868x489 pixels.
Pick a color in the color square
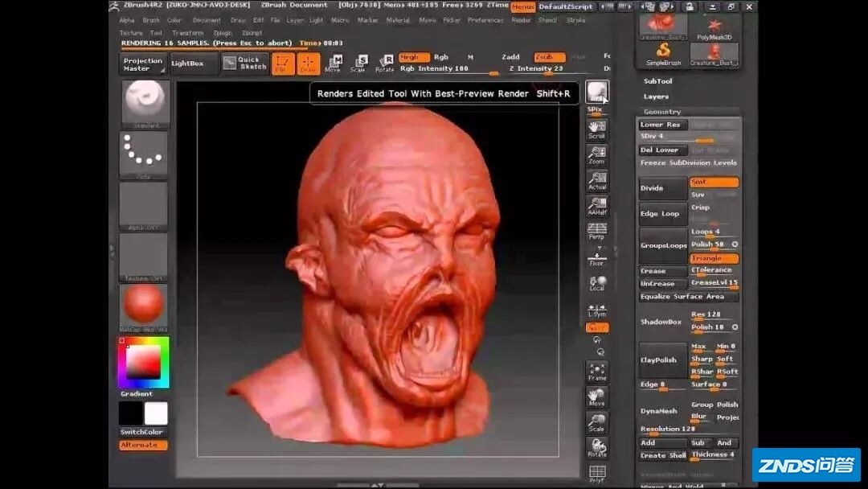click(x=143, y=362)
